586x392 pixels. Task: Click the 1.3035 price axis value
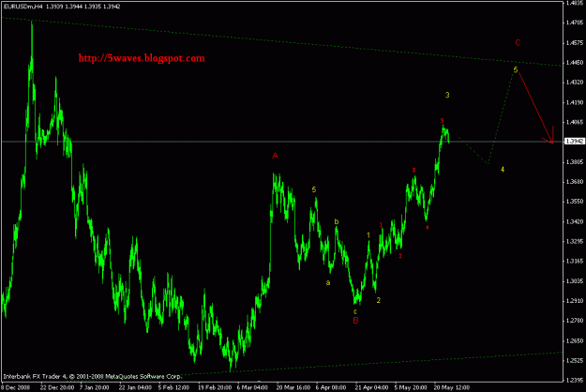tap(575, 281)
